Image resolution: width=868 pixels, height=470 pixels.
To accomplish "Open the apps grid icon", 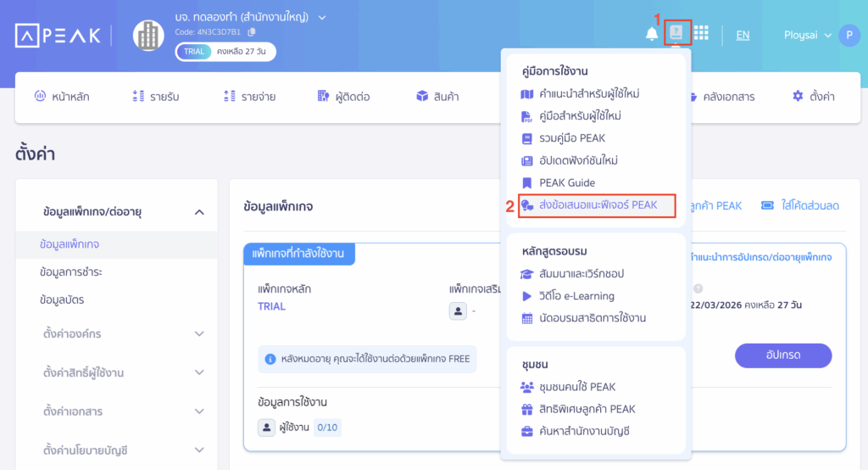I will 701,33.
